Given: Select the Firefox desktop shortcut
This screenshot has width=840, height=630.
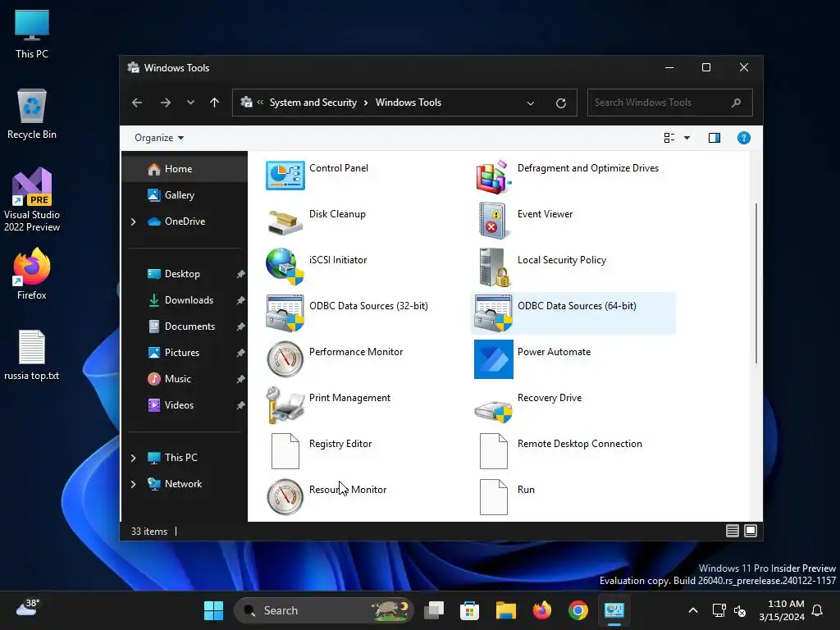Looking at the screenshot, I should point(32,274).
